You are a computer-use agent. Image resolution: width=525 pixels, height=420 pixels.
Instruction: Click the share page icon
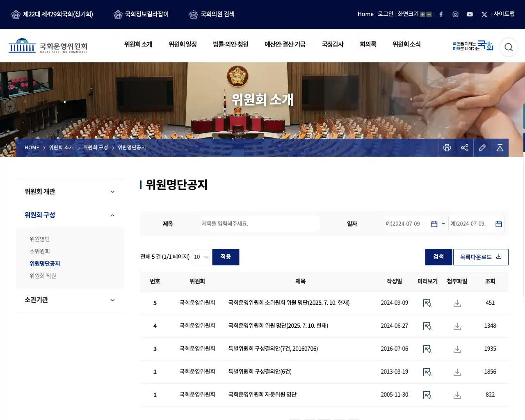pyautogui.click(x=465, y=148)
